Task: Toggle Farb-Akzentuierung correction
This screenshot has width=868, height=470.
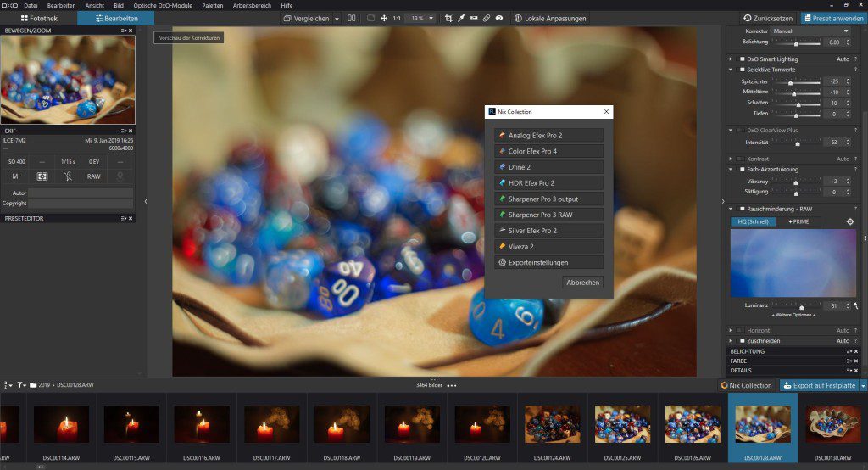Action: (743, 170)
